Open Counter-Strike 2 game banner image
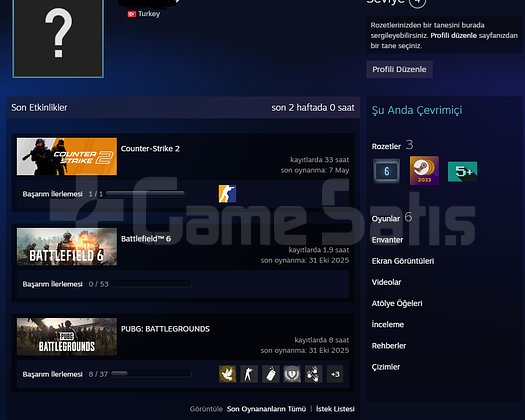Image resolution: width=525 pixels, height=420 pixels. pyautogui.click(x=67, y=156)
